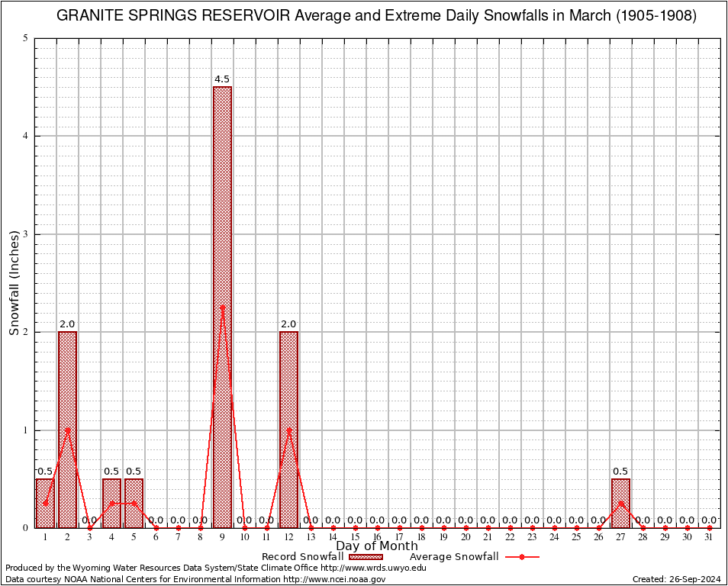This screenshot has height=586, width=728.
Task: Click the Average Snowfall legend line marker
Action: (x=521, y=557)
